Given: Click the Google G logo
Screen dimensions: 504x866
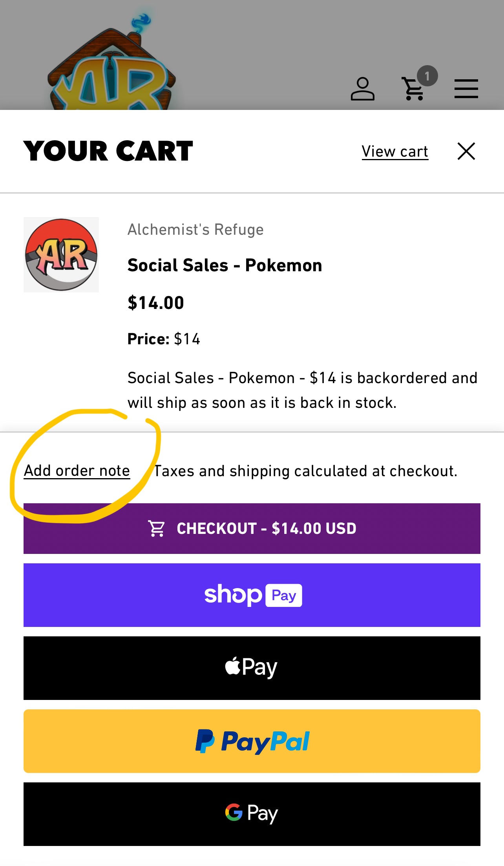Looking at the screenshot, I should [x=234, y=812].
